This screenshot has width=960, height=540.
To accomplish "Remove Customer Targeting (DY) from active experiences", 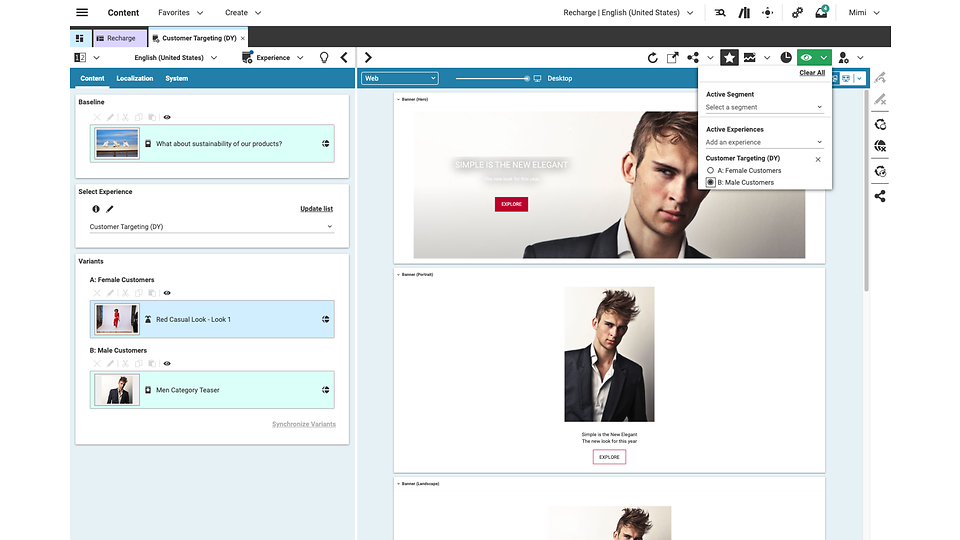I will [818, 159].
